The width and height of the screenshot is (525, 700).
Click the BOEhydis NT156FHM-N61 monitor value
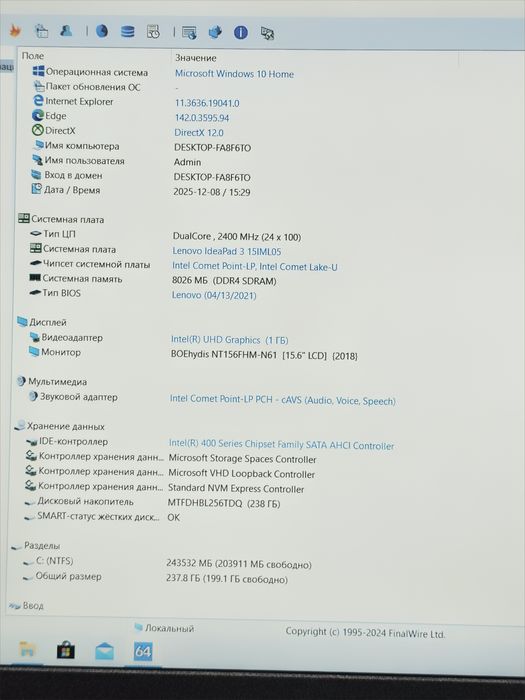[x=264, y=355]
